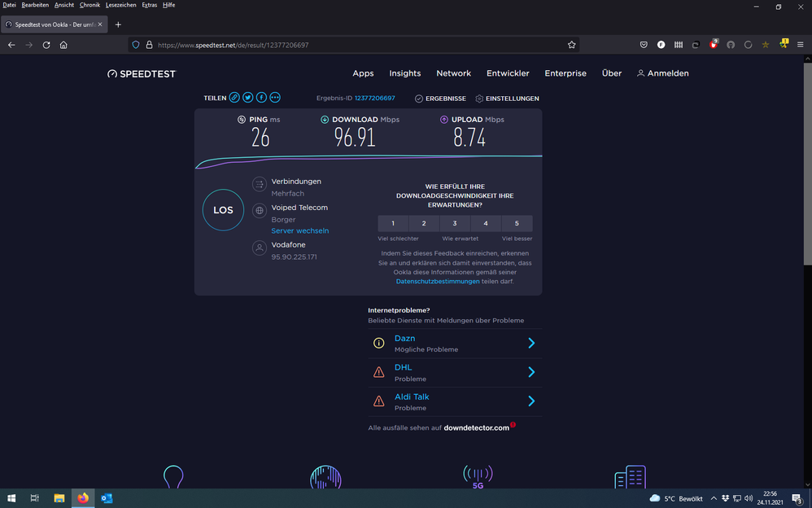The image size is (812, 508).
Task: Expand the Dazn problem entry arrow
Action: (x=531, y=344)
